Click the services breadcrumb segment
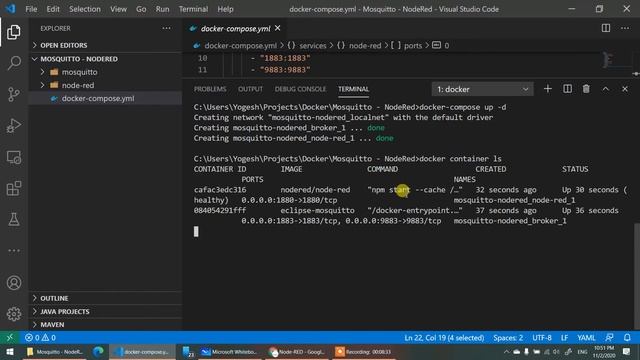 click(x=313, y=45)
